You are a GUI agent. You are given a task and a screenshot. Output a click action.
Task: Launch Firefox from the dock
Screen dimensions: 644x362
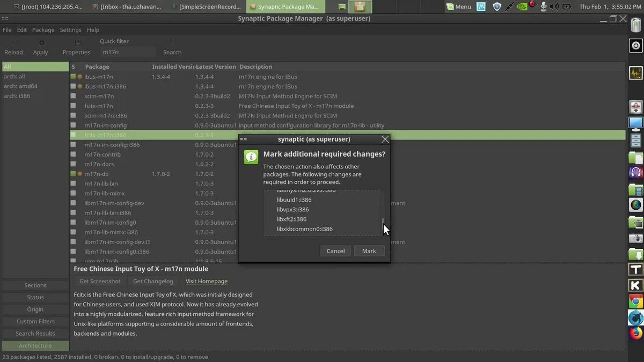[x=636, y=333]
